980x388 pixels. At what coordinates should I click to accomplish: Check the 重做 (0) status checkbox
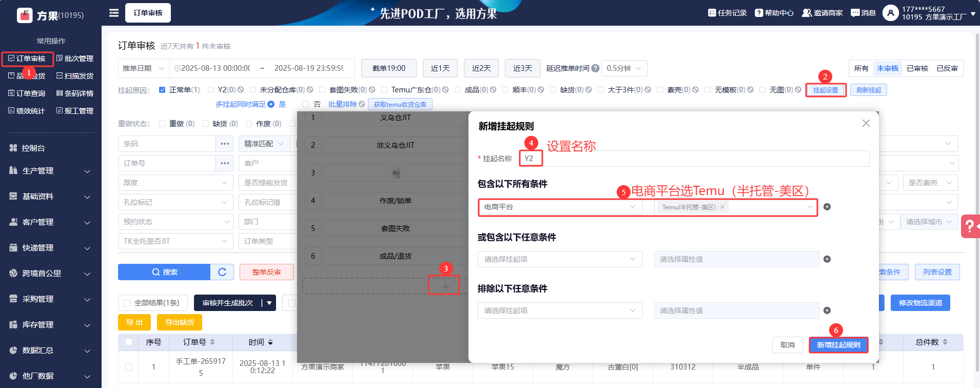click(162, 124)
